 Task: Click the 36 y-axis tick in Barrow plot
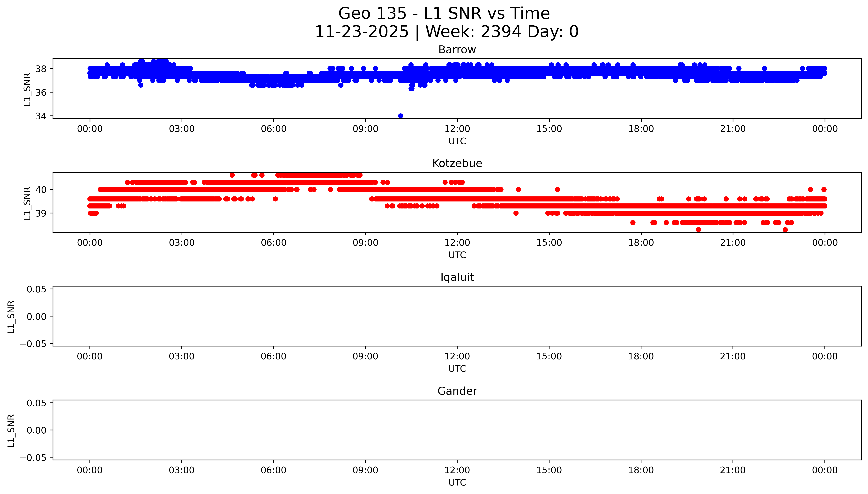[x=41, y=93]
